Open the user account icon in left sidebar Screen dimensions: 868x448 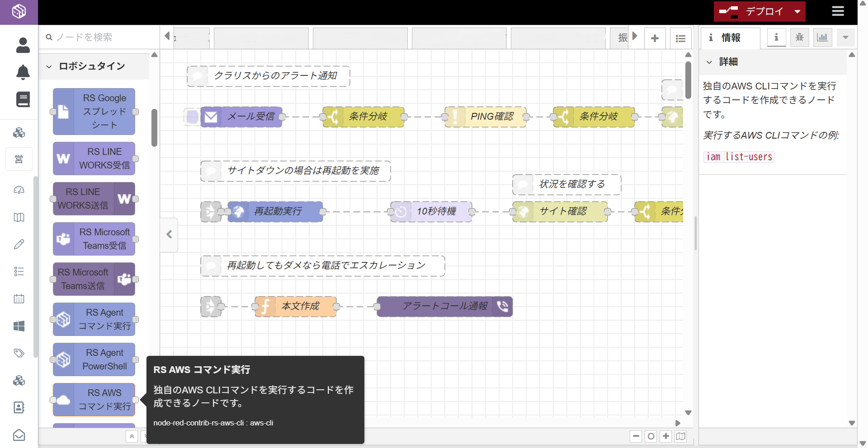23,45
